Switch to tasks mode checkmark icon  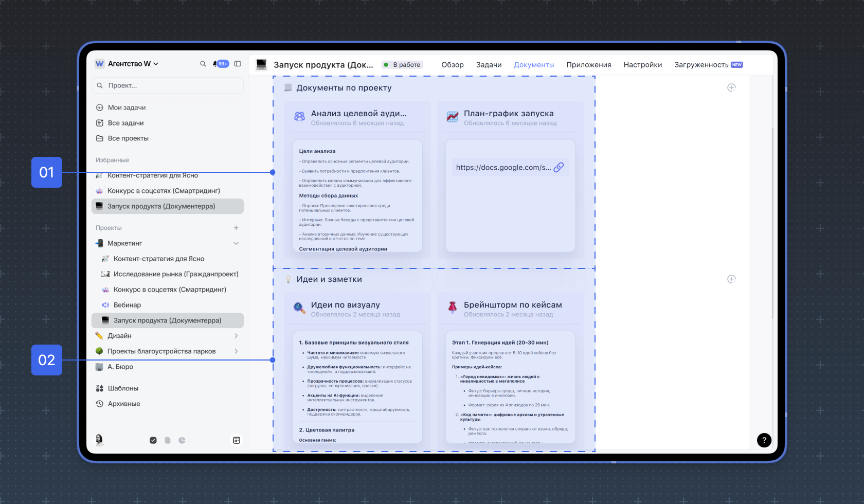pyautogui.click(x=153, y=440)
